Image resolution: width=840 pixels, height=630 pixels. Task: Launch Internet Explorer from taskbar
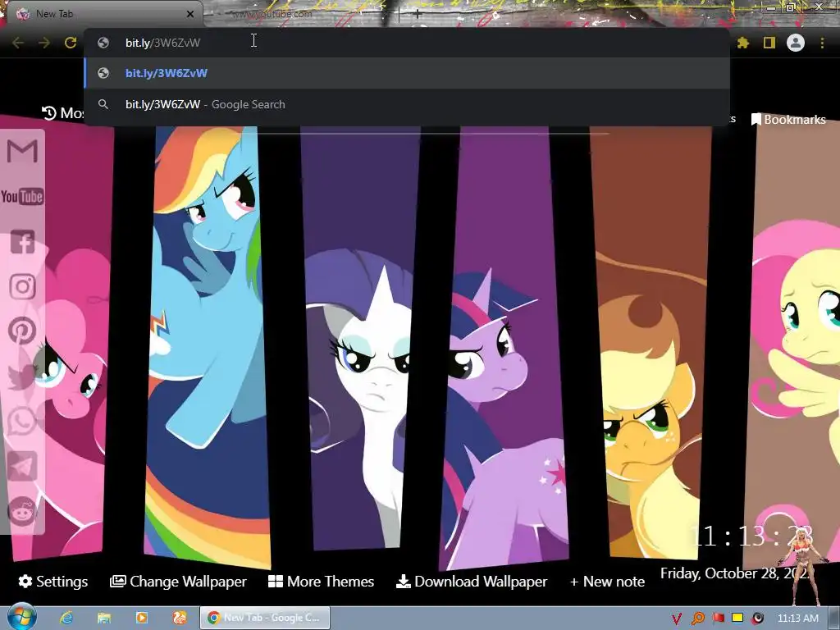66,618
